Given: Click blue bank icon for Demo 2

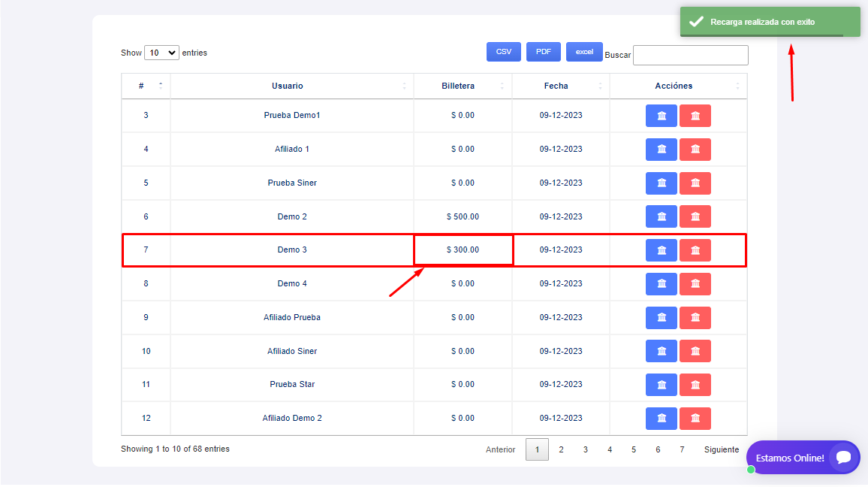Looking at the screenshot, I should 661,216.
